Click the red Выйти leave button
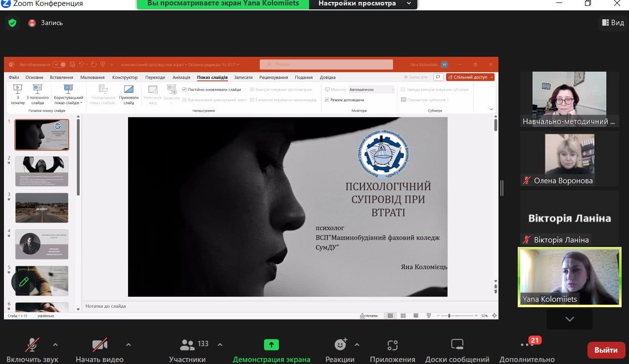Image resolution: width=629 pixels, height=364 pixels. coord(605,350)
